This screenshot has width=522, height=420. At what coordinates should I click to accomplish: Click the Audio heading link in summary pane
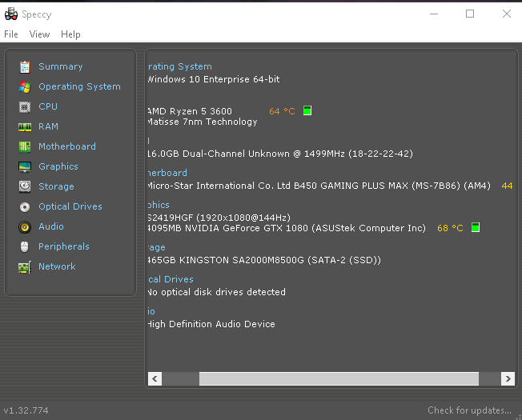(151, 311)
